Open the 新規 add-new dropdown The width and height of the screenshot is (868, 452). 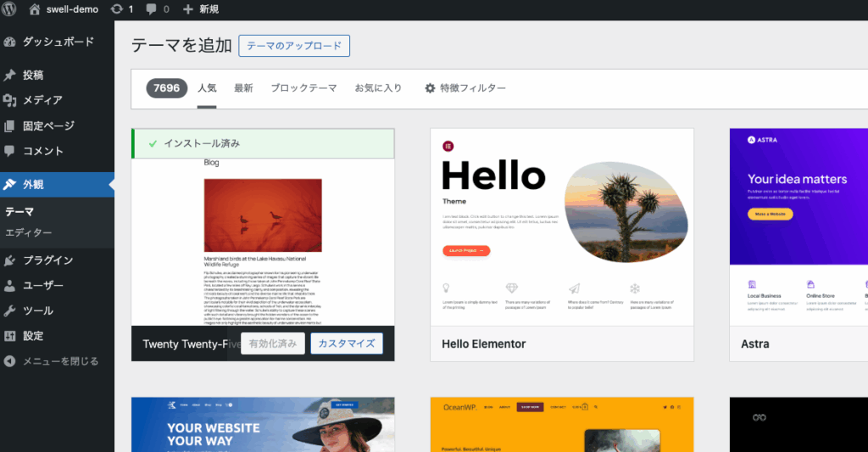click(x=201, y=9)
